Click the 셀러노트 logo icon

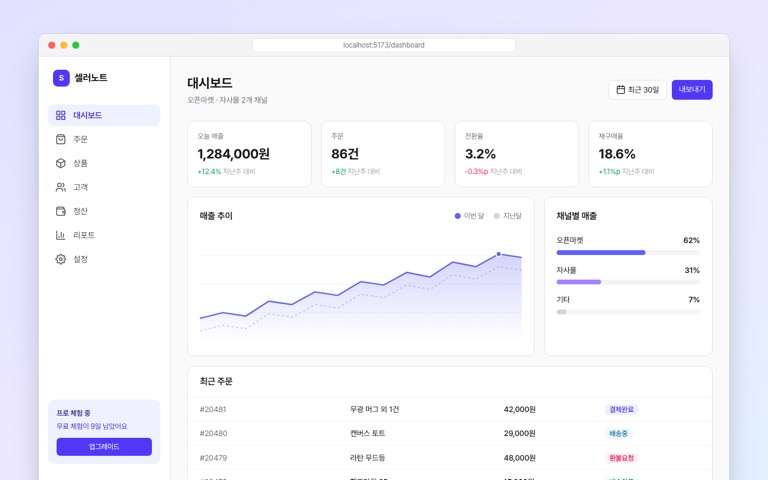[x=61, y=78]
